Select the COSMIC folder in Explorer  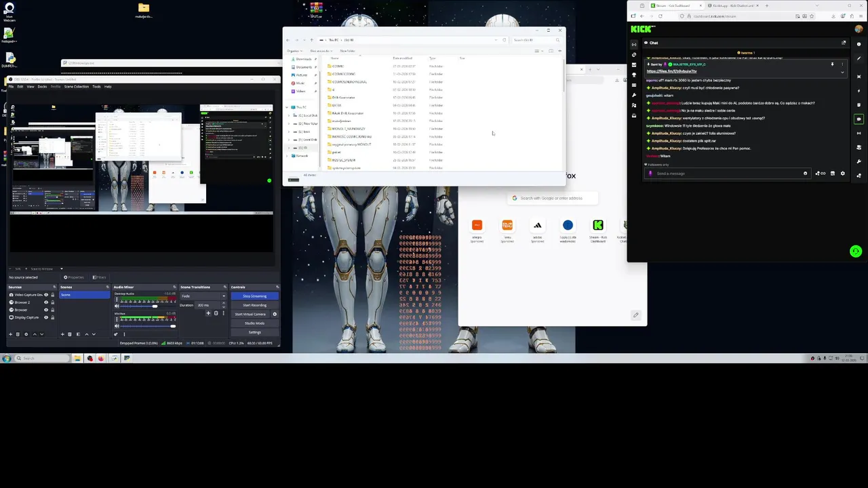point(338,66)
